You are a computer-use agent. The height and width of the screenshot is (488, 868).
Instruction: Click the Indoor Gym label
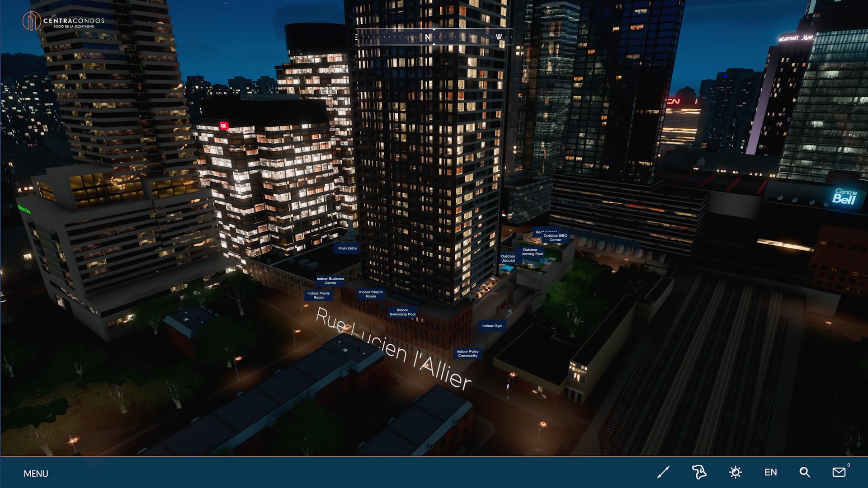tap(492, 326)
